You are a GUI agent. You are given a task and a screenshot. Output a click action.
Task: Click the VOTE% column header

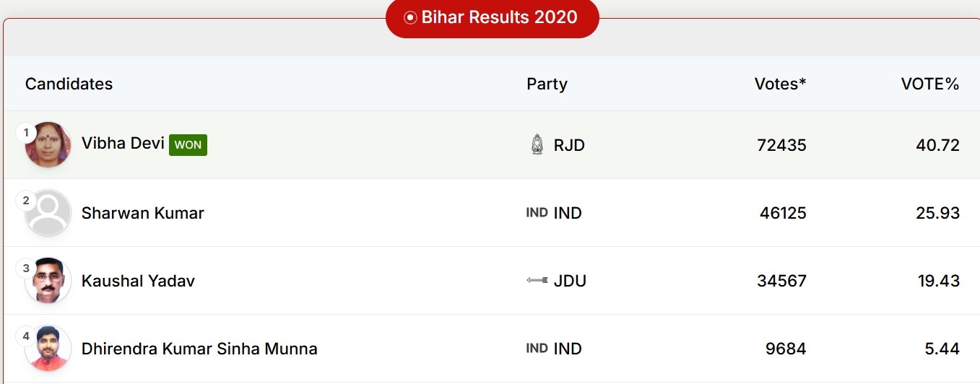(929, 84)
